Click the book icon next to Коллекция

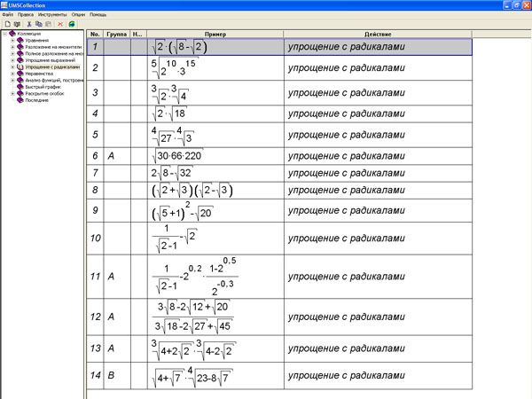[x=12, y=35]
